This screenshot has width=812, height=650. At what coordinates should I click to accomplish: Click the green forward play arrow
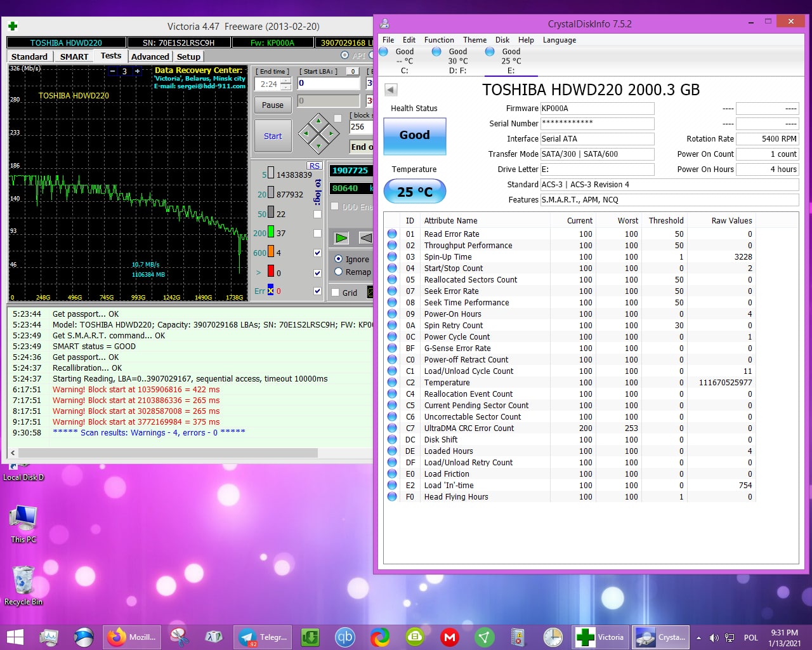click(341, 238)
